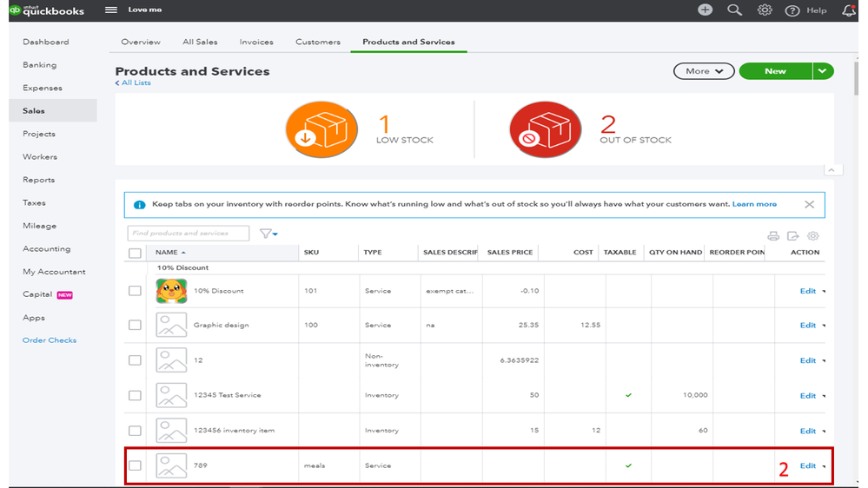Toggle the select-all checkbox in header
Image resolution: width=868 pixels, height=488 pixels.
135,253
